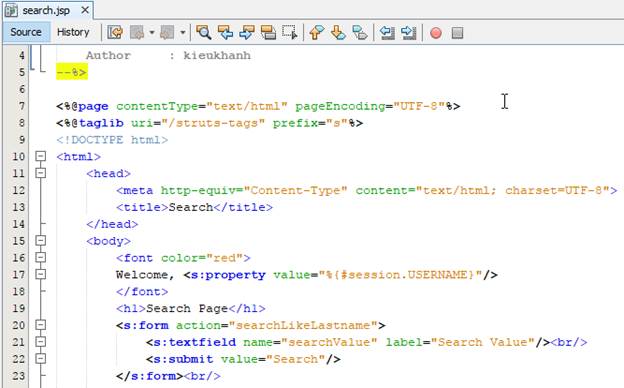Click the color="red" attribute

pos(202,258)
